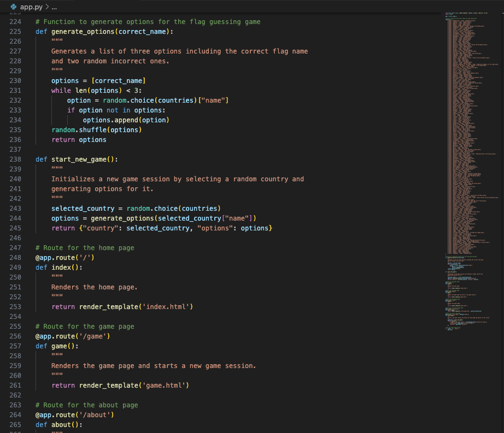
Task: Click line number 258 in the gutter
Action: 15,356
